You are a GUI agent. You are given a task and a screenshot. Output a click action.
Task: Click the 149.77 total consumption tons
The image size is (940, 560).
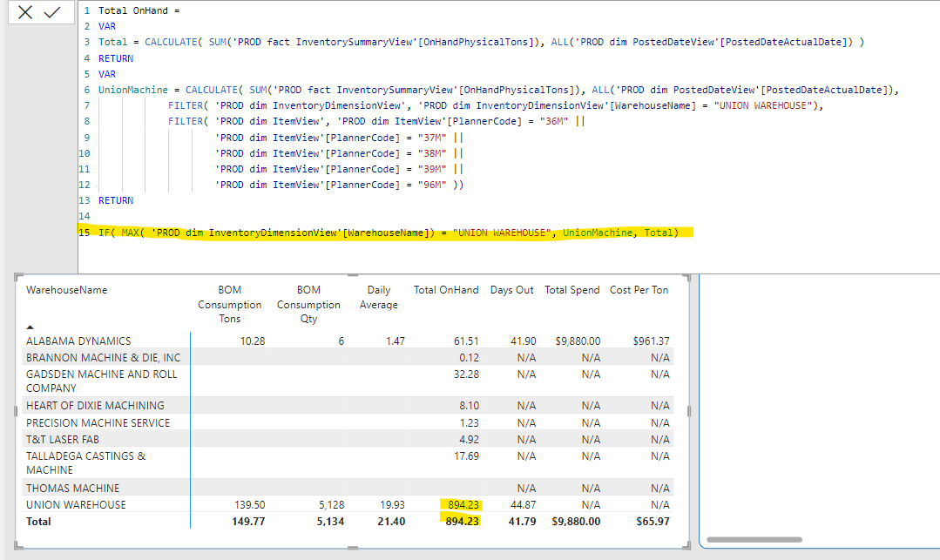248,522
